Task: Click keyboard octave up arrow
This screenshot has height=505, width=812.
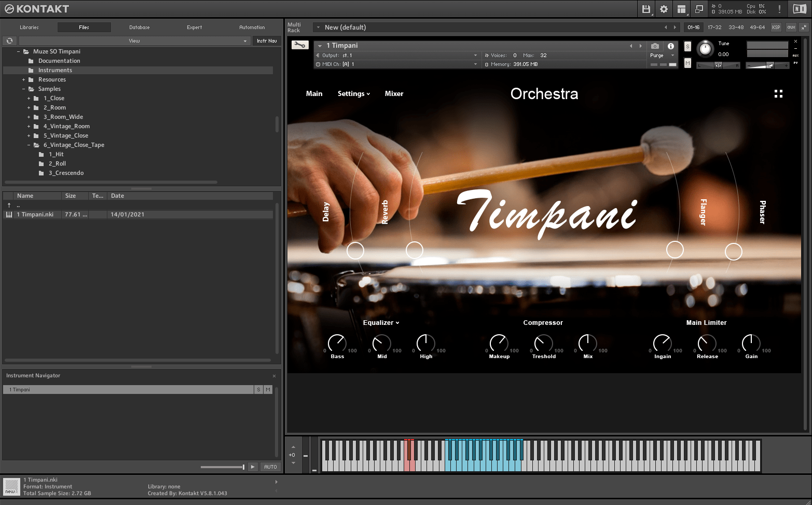Action: [x=293, y=447]
